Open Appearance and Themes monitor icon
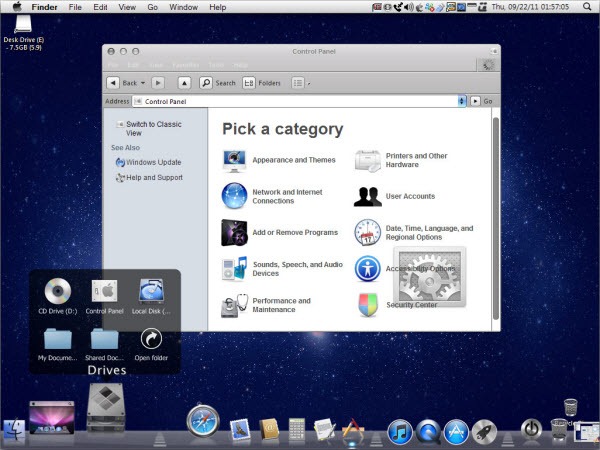 point(234,161)
